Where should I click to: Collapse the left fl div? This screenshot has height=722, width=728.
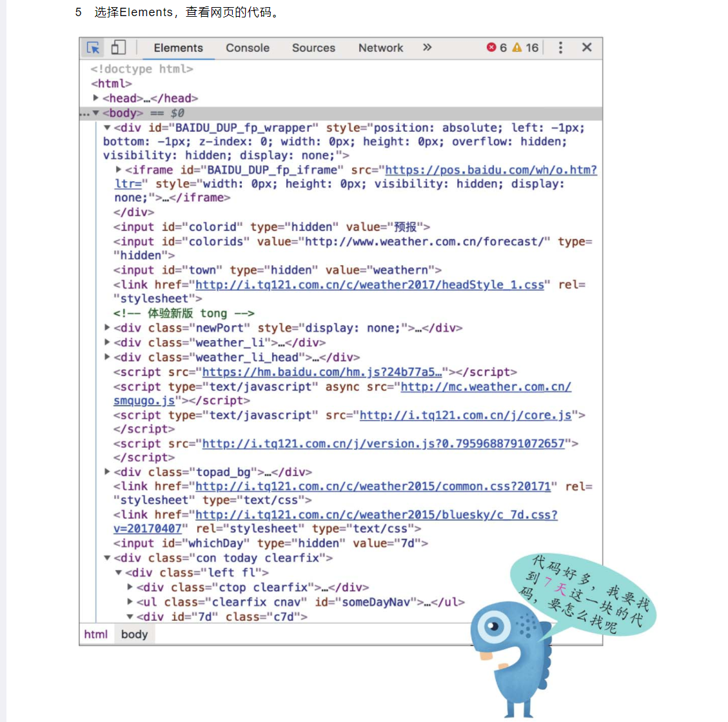click(119, 572)
